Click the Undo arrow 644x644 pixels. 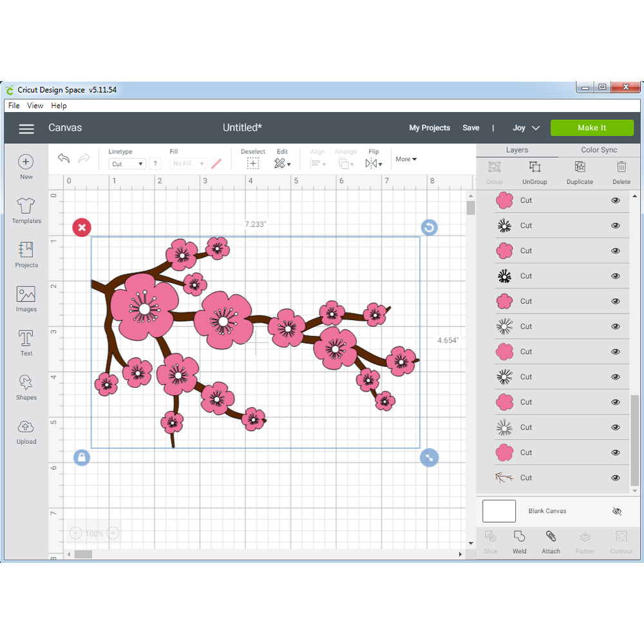tap(63, 158)
